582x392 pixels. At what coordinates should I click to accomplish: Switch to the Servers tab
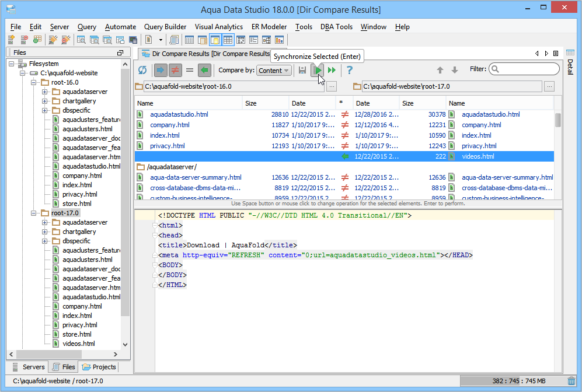coord(29,367)
